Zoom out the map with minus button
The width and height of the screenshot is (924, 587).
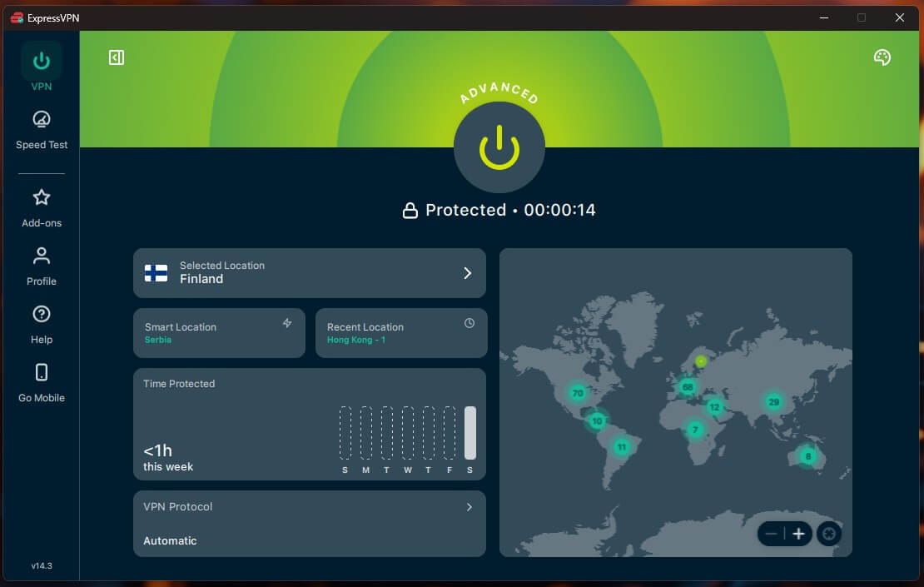(771, 534)
